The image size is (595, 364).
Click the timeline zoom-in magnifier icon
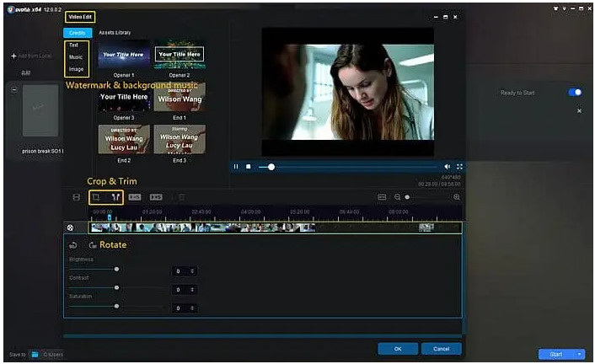click(x=457, y=197)
